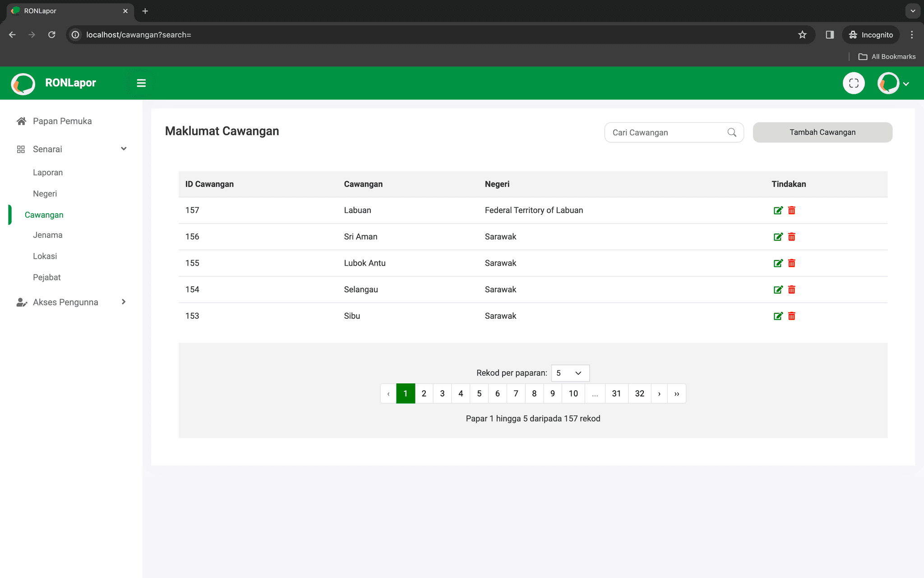Screen dimensions: 924x578
Task: Go to pagination page 8
Action: [534, 394]
